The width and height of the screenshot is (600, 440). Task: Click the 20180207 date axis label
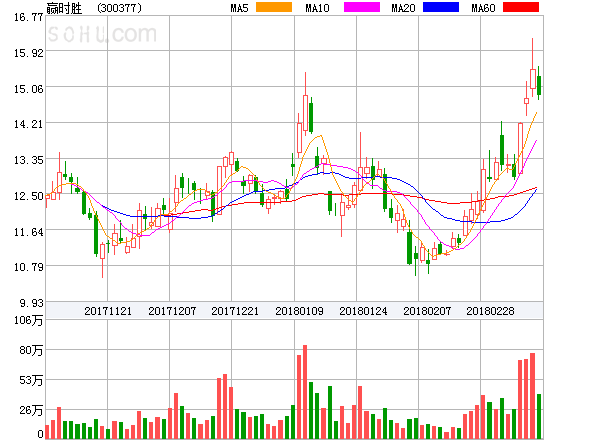point(427,311)
